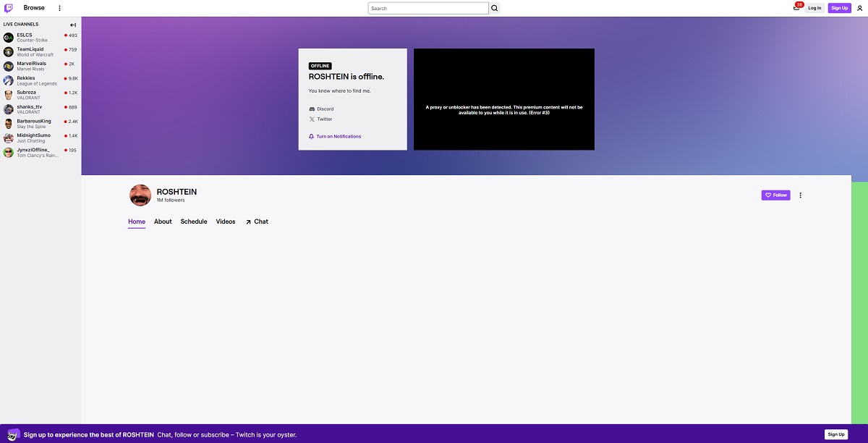
Task: Click the Follow button
Action: click(x=776, y=195)
